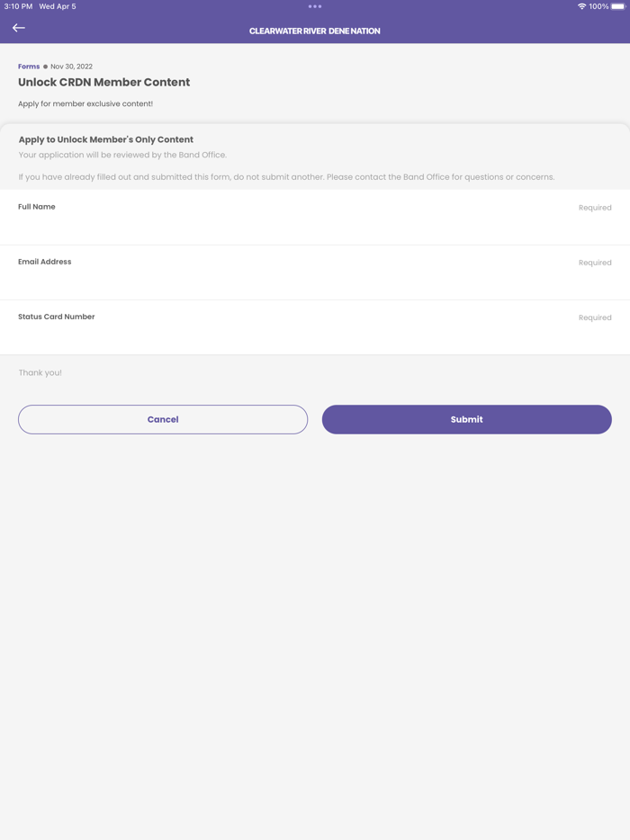Focus the Full Name input field
The width and height of the screenshot is (630, 840).
pyautogui.click(x=297, y=226)
